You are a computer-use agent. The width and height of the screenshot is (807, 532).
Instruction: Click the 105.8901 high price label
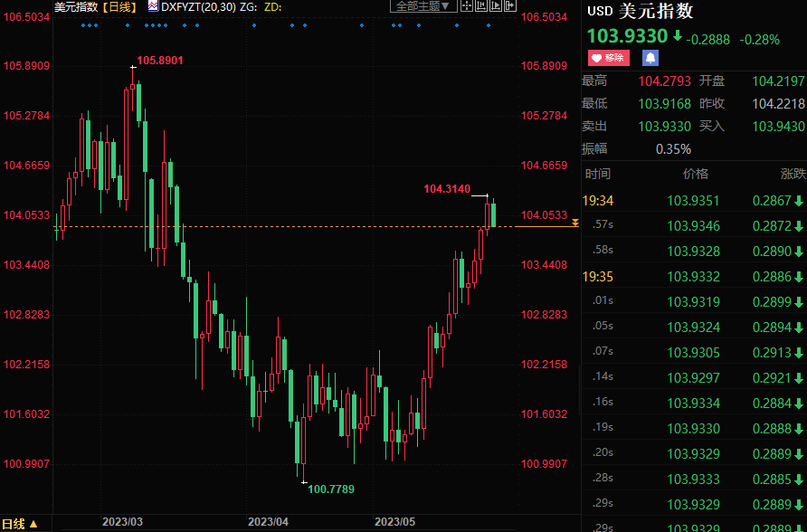[160, 61]
